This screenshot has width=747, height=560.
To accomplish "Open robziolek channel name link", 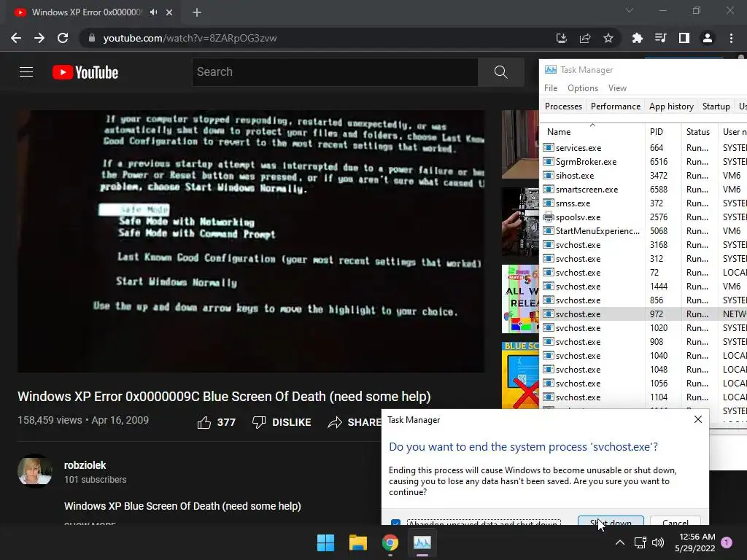I will click(x=85, y=465).
